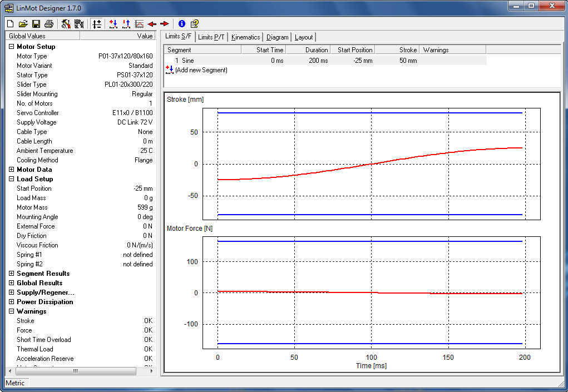Click the New file icon in toolbar
The height and width of the screenshot is (392, 568).
[10, 24]
